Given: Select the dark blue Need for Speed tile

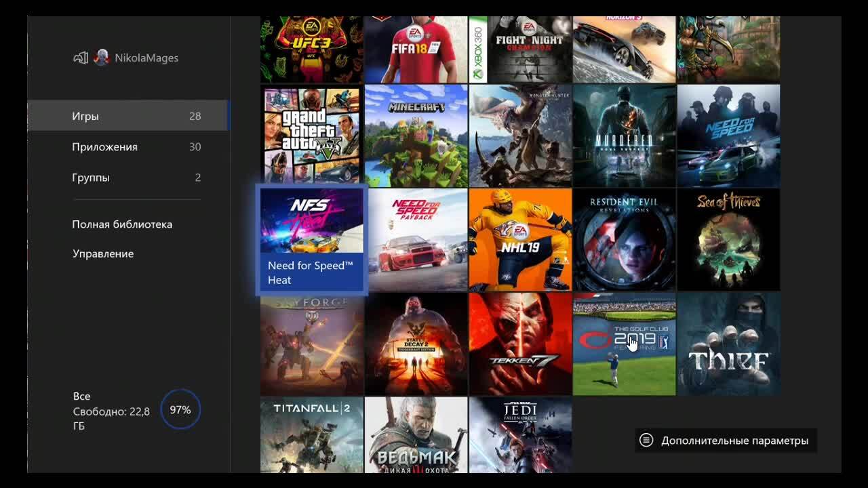Looking at the screenshot, I should point(728,136).
